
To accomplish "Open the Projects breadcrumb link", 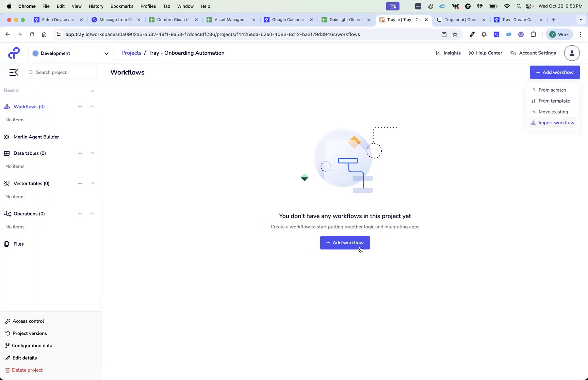I will pos(131,53).
